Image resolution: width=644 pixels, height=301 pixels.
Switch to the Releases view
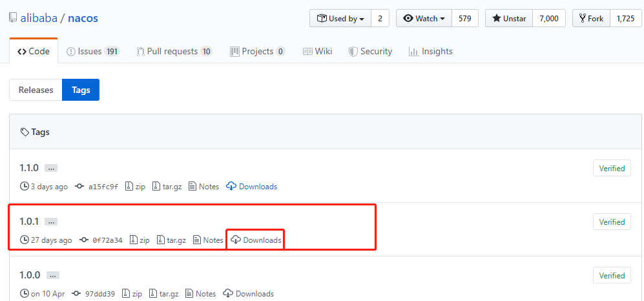(36, 90)
